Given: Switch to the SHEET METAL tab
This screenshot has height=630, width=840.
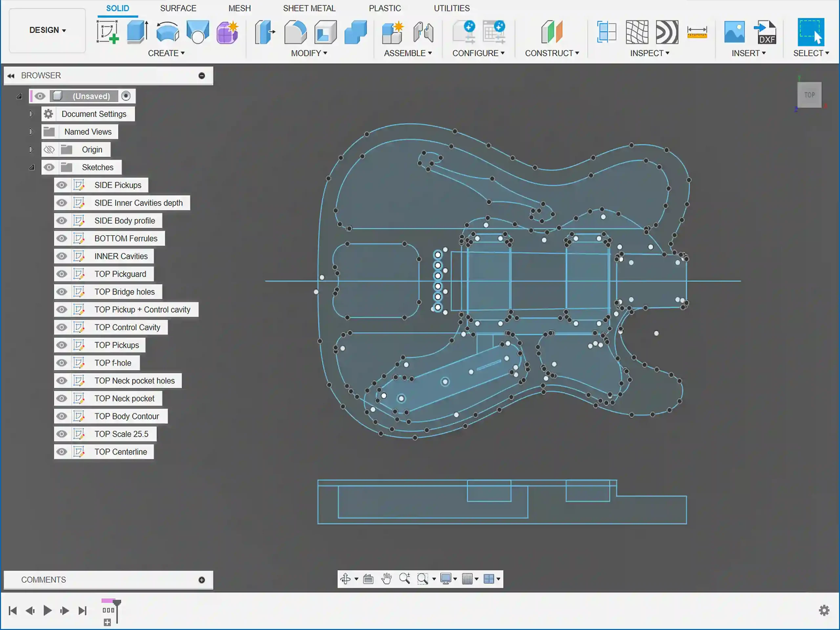Looking at the screenshot, I should 309,8.
